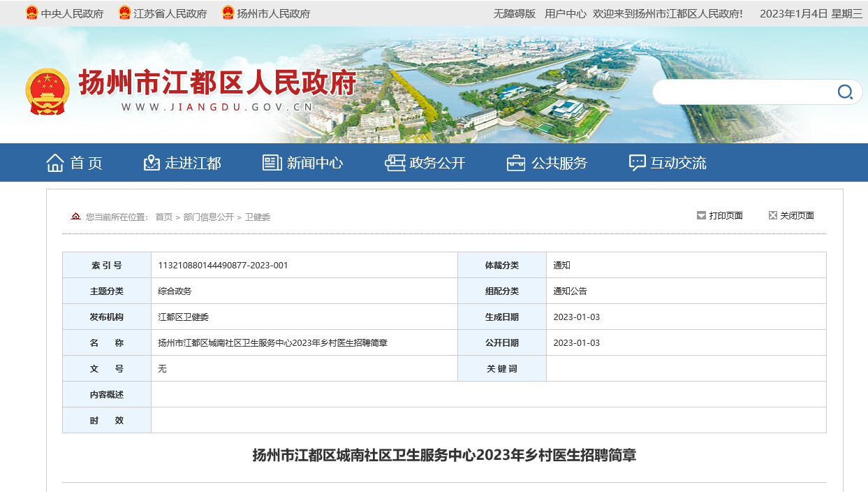Open 用户中心 user center

click(x=565, y=13)
